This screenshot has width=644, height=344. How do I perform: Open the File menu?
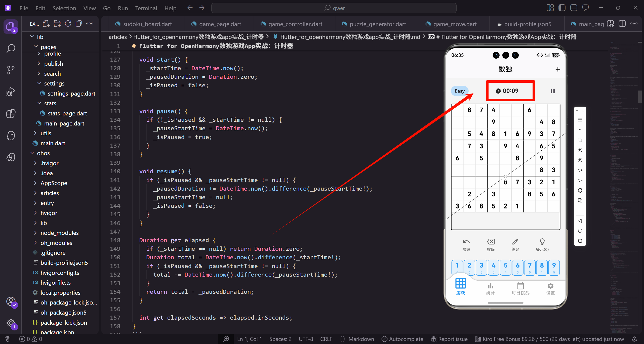(24, 8)
